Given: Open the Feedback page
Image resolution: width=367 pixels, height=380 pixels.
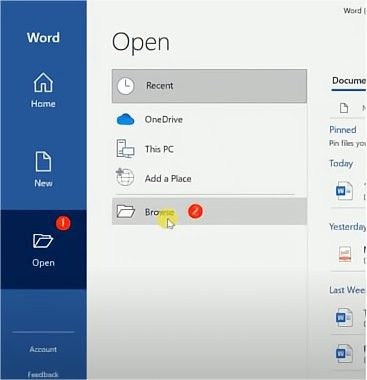Looking at the screenshot, I should (43, 375).
